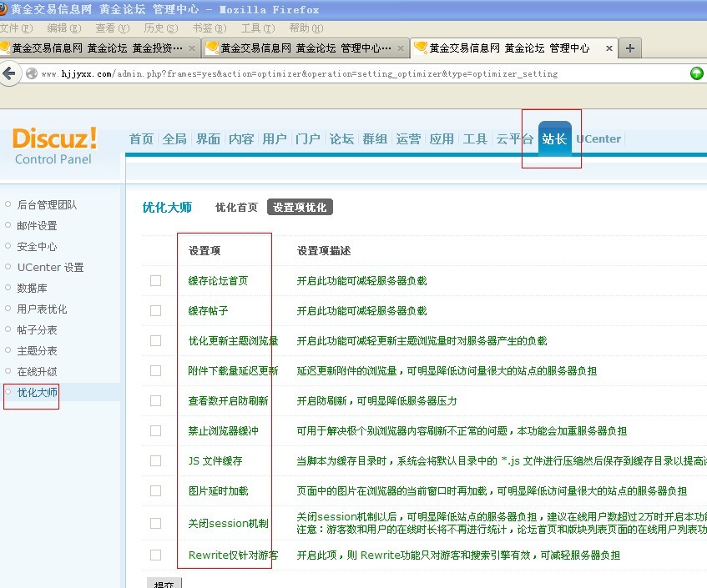Image resolution: width=707 pixels, height=588 pixels.
Task: Open the UCenter admin section
Action: 598,138
